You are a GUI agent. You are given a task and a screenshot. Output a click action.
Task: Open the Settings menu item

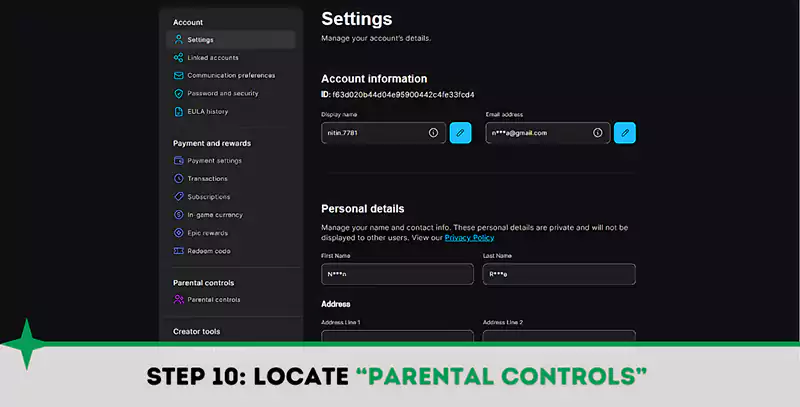(231, 40)
